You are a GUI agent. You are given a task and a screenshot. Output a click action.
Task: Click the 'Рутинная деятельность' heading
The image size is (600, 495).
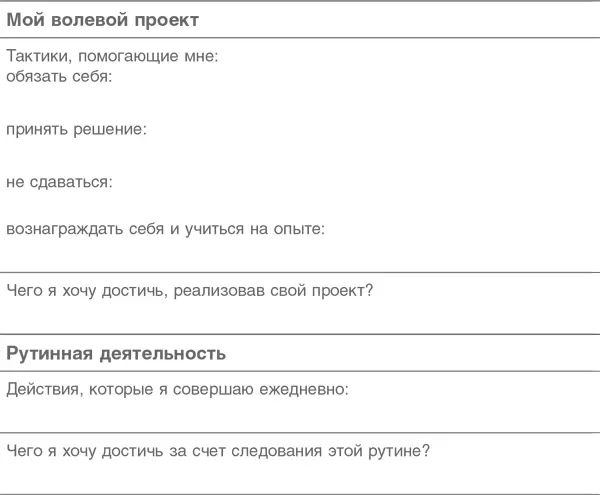pyautogui.click(x=116, y=353)
